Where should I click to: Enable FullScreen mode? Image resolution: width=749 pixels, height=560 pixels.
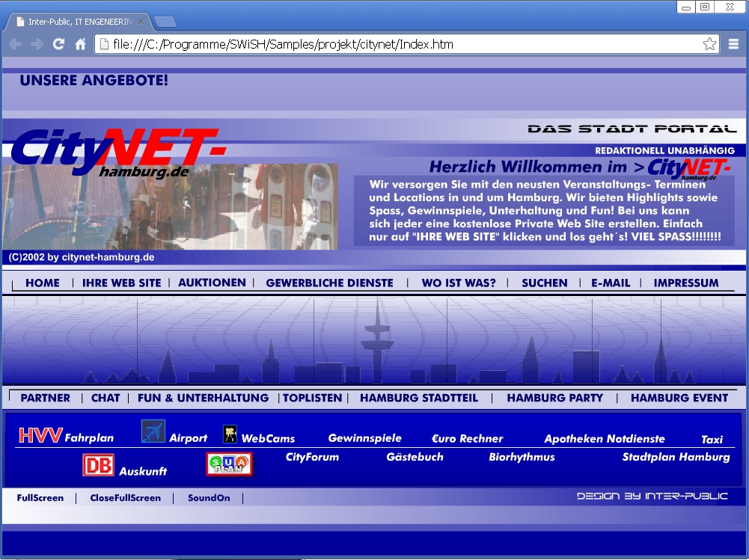[x=40, y=498]
